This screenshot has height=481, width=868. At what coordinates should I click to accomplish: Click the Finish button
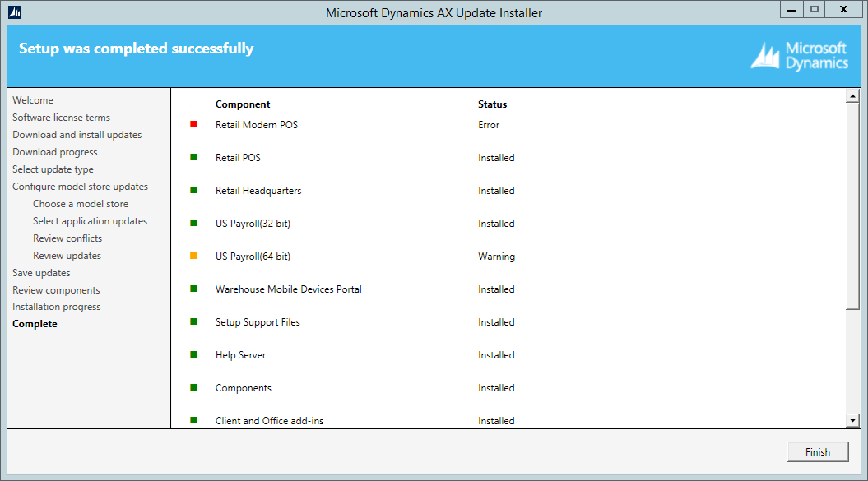click(818, 451)
